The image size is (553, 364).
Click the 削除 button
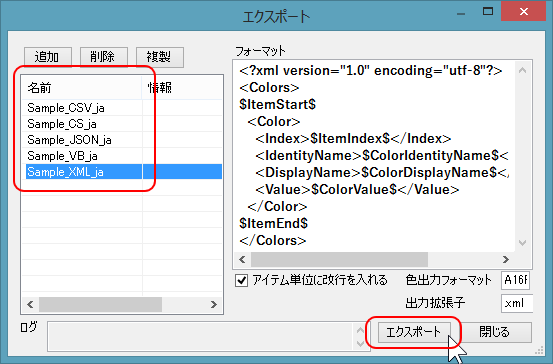pyautogui.click(x=104, y=57)
